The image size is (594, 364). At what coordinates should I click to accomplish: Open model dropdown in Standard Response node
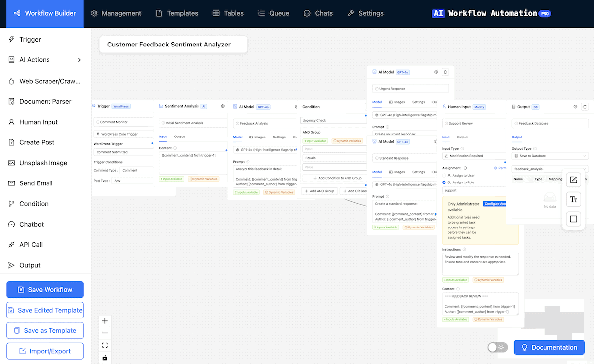(x=404, y=184)
